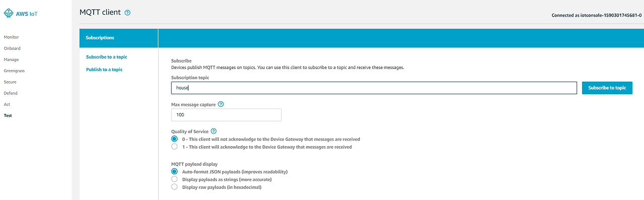This screenshot has height=200, width=644.
Task: Select Quality of Service 0 radio button
Action: pos(175,139)
